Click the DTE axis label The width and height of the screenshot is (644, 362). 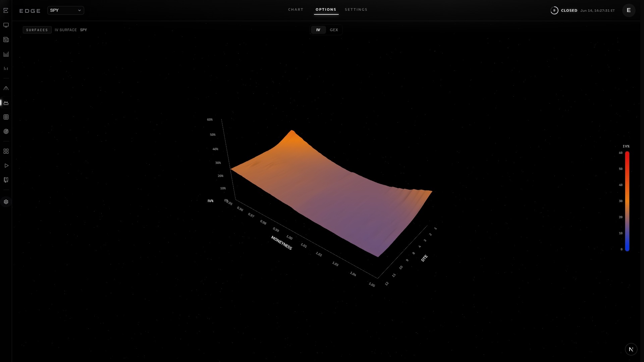tap(424, 258)
